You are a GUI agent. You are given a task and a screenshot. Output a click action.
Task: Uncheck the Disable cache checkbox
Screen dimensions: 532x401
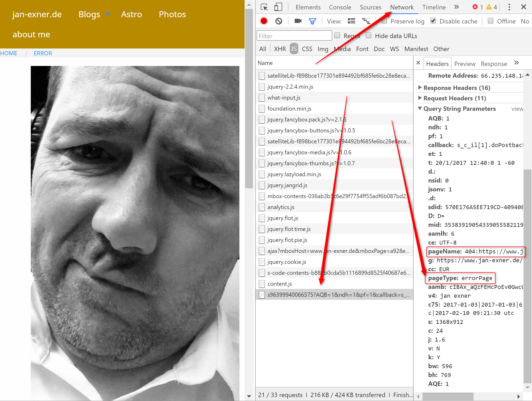tap(433, 21)
